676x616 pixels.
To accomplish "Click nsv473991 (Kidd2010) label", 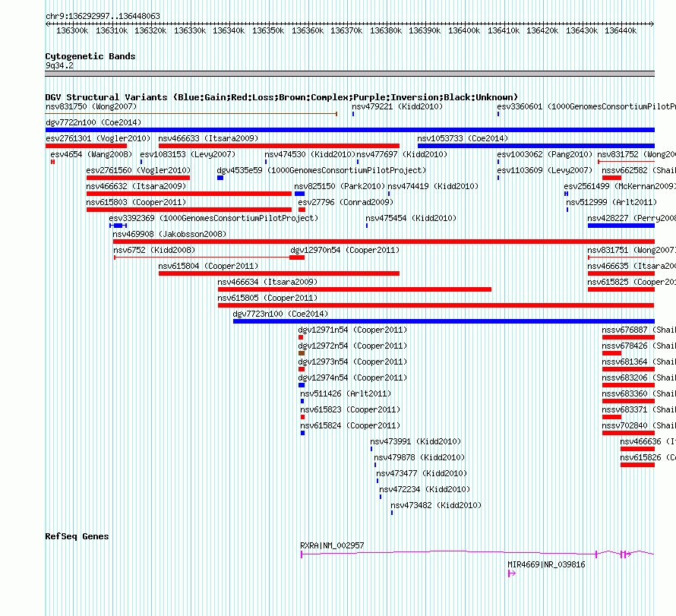I will click(415, 441).
